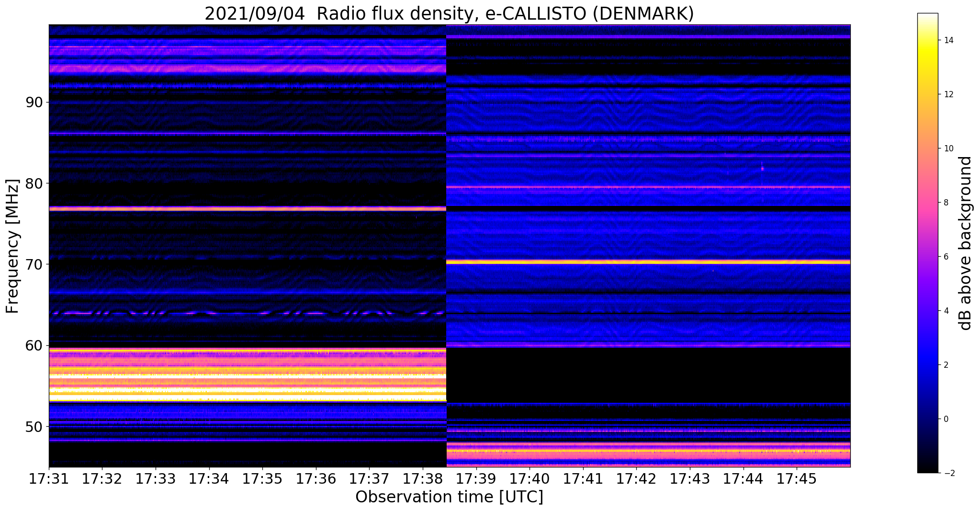
Task: Click the 'dB above background' colorbar label
Action: tap(966, 243)
